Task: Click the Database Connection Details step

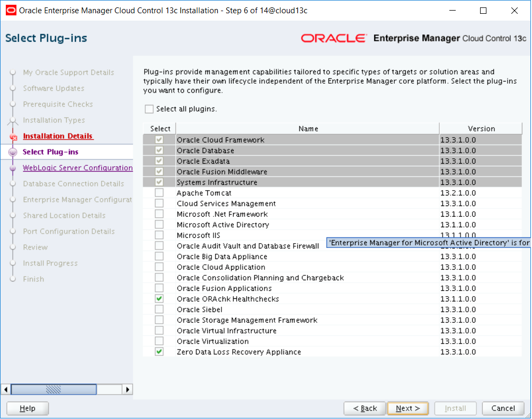Action: tap(73, 184)
